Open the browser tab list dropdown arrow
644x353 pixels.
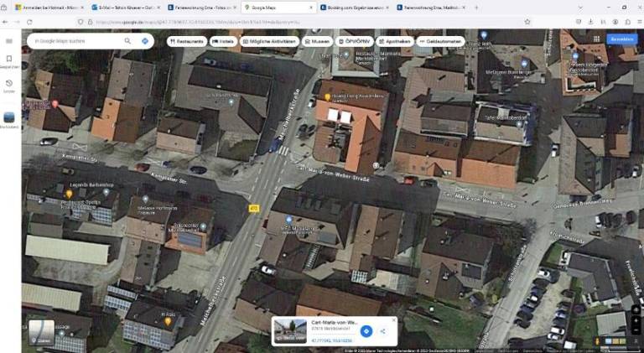pos(580,8)
